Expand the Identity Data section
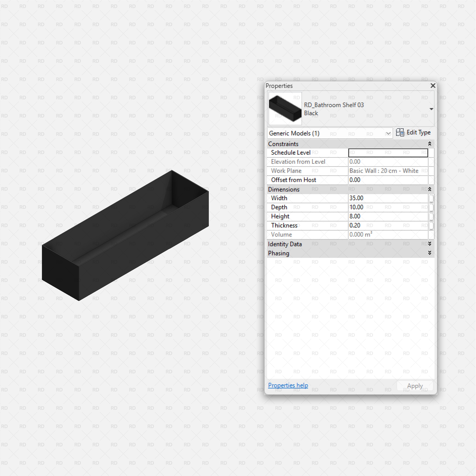This screenshot has height=476, width=476. coord(429,244)
